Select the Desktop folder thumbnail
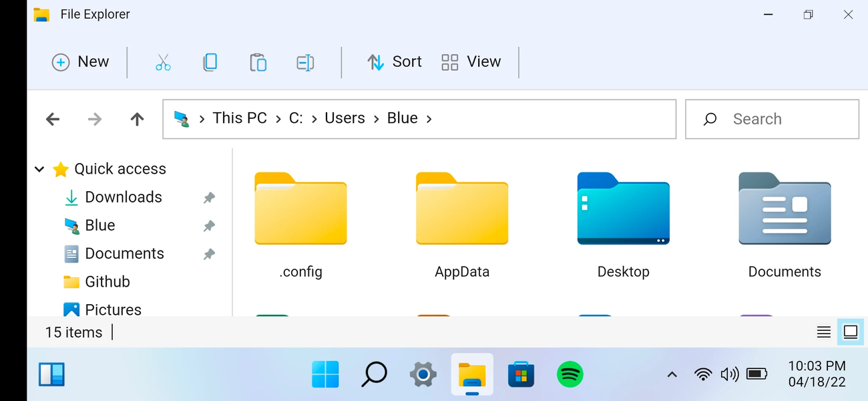The width and height of the screenshot is (868, 401). [x=623, y=209]
